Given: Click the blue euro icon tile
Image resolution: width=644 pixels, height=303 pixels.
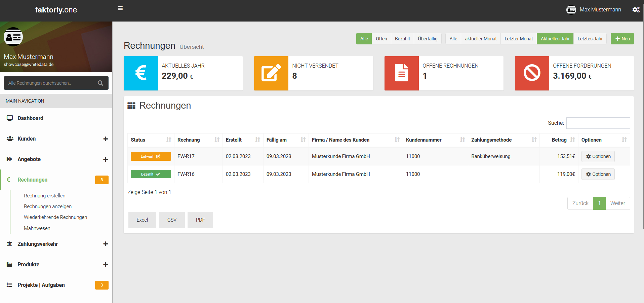Looking at the screenshot, I should click(141, 73).
